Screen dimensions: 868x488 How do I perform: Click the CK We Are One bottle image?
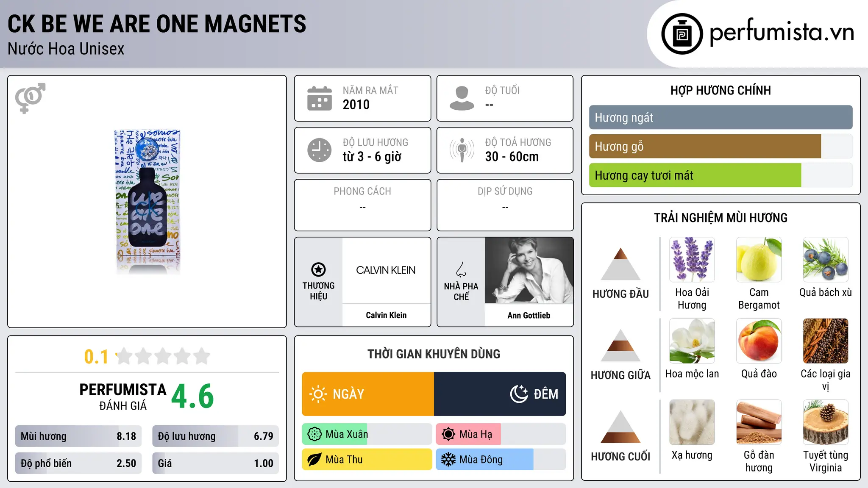click(147, 202)
